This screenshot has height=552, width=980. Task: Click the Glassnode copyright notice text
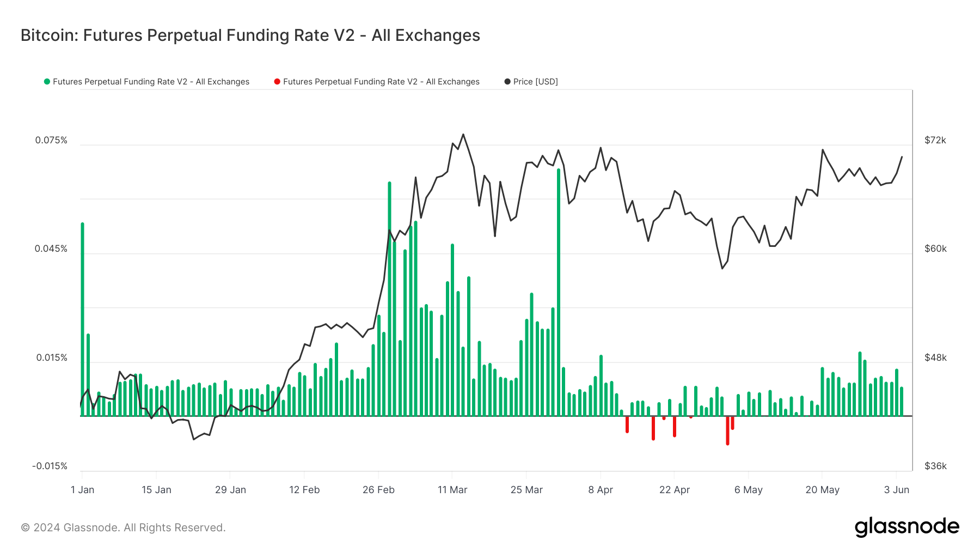[123, 527]
